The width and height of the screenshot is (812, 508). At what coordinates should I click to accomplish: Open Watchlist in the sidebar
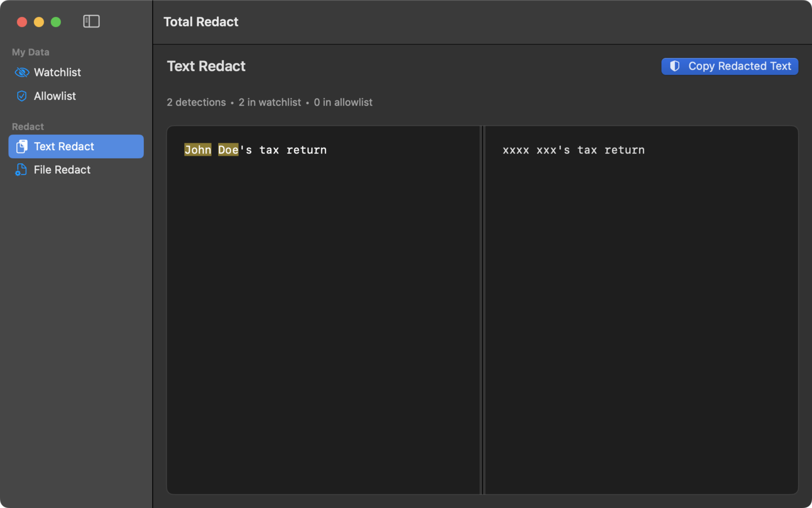point(76,72)
